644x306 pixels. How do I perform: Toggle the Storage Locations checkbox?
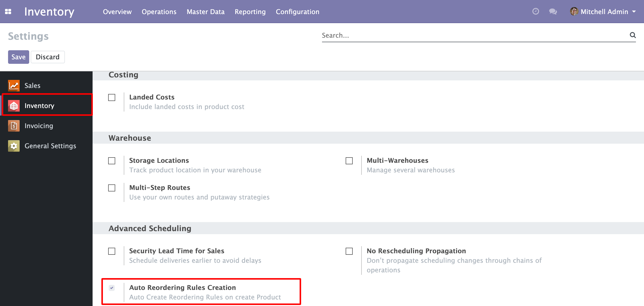112,161
